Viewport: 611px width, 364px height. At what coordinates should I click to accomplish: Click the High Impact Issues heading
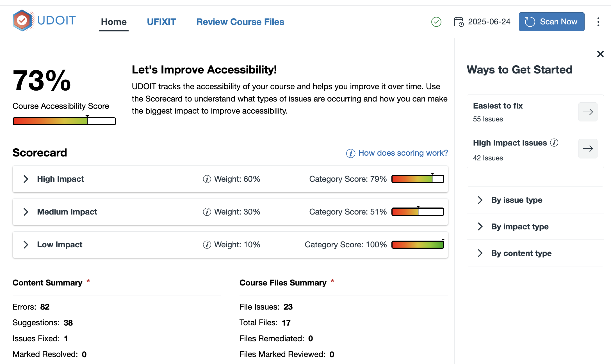[x=510, y=143]
